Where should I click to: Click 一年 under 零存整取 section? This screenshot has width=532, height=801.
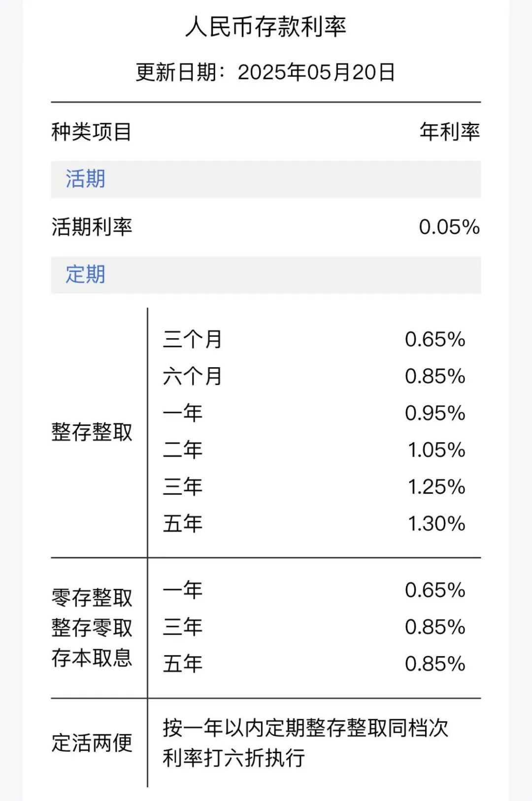[x=183, y=590]
